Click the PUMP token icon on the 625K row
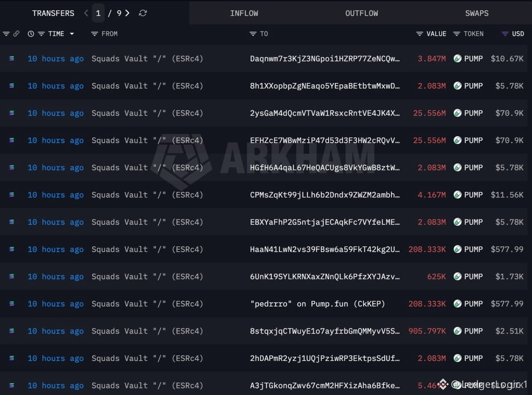The width and height of the screenshot is (532, 395). 458,277
